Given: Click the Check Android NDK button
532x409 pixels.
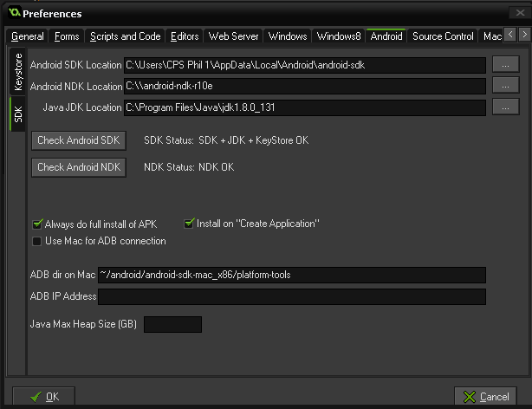Looking at the screenshot, I should 79,167.
